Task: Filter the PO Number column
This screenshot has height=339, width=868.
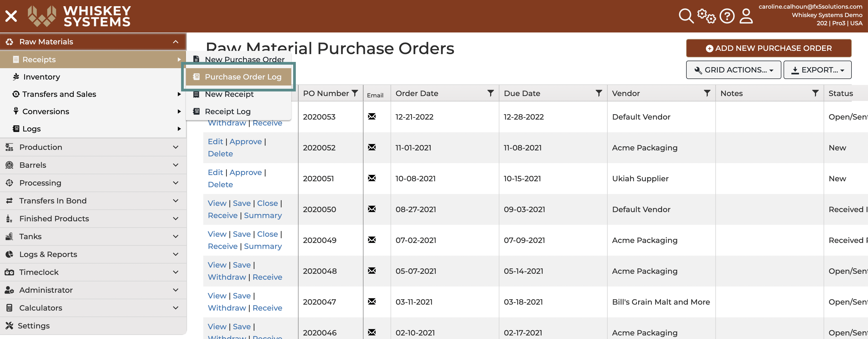Action: coord(355,93)
